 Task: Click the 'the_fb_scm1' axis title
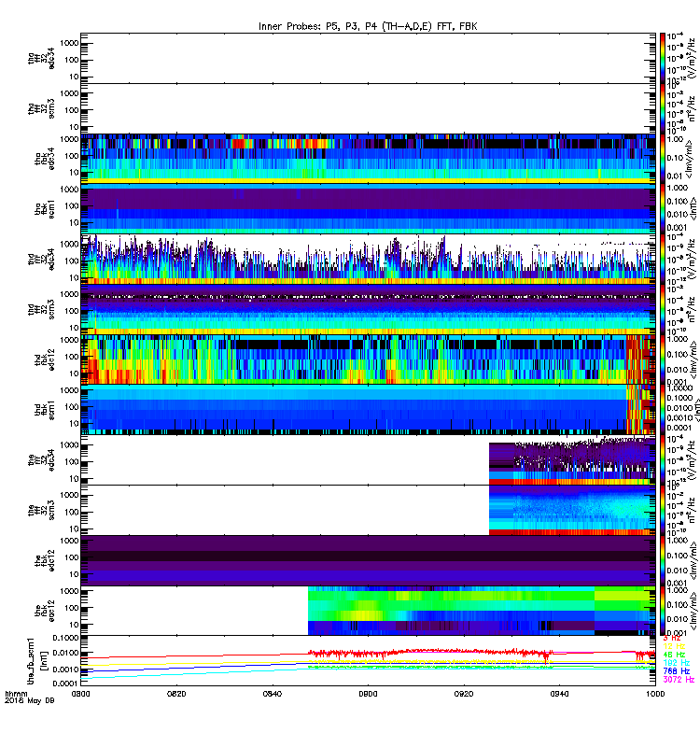click(x=31, y=661)
